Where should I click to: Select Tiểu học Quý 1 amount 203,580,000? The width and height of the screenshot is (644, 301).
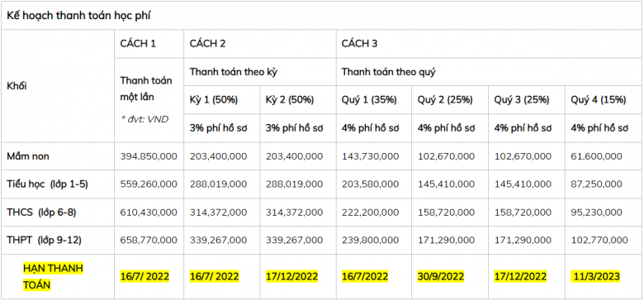tap(370, 184)
